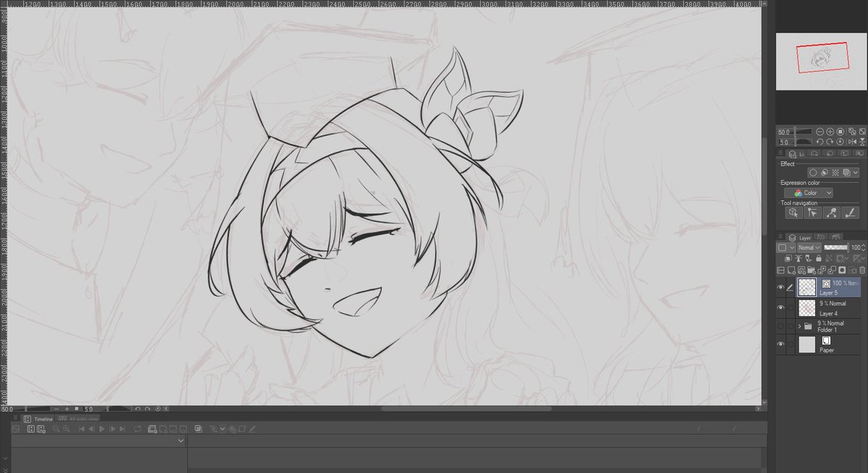Screen dimensions: 868x473
Task: Select the Tone effect icon
Action: (835, 173)
